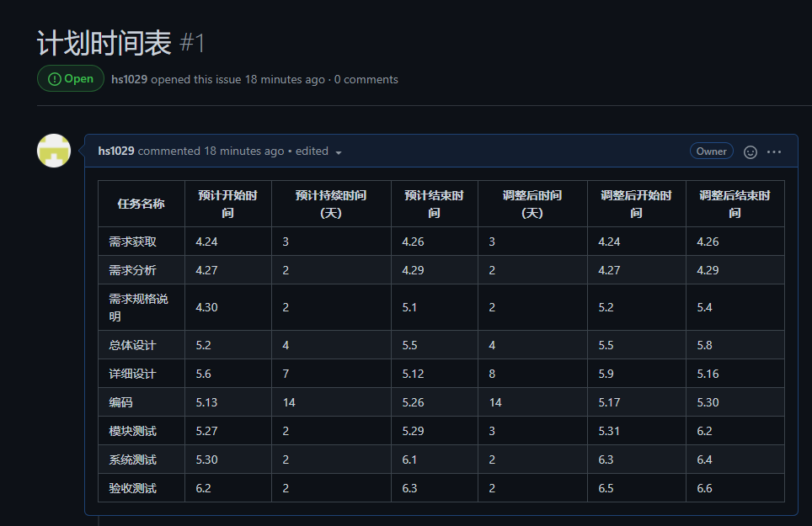The width and height of the screenshot is (812, 526).
Task: Click the 验收测试 row name cell
Action: coord(133,488)
